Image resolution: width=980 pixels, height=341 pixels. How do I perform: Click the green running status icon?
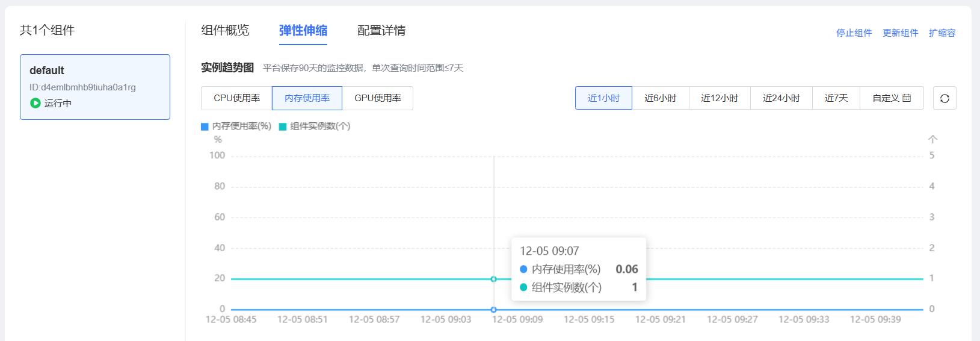35,103
